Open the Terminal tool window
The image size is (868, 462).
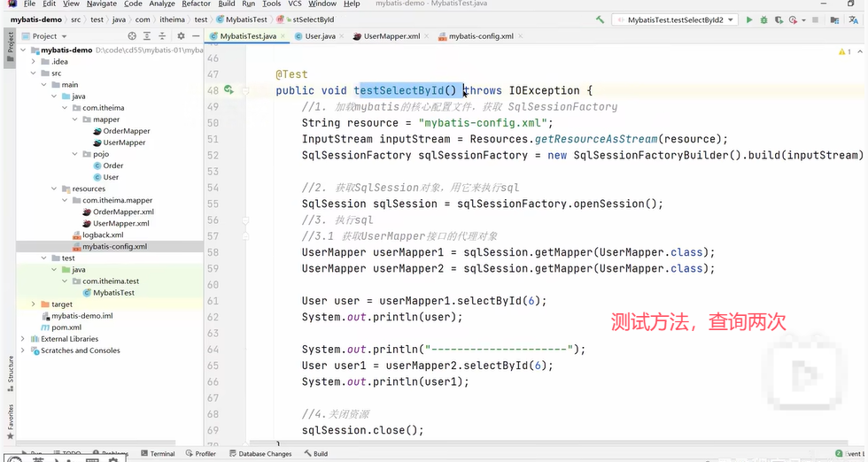coord(158,454)
